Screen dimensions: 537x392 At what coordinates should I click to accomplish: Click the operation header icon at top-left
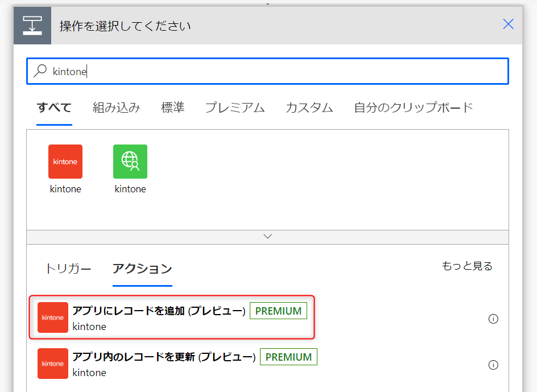tap(32, 26)
